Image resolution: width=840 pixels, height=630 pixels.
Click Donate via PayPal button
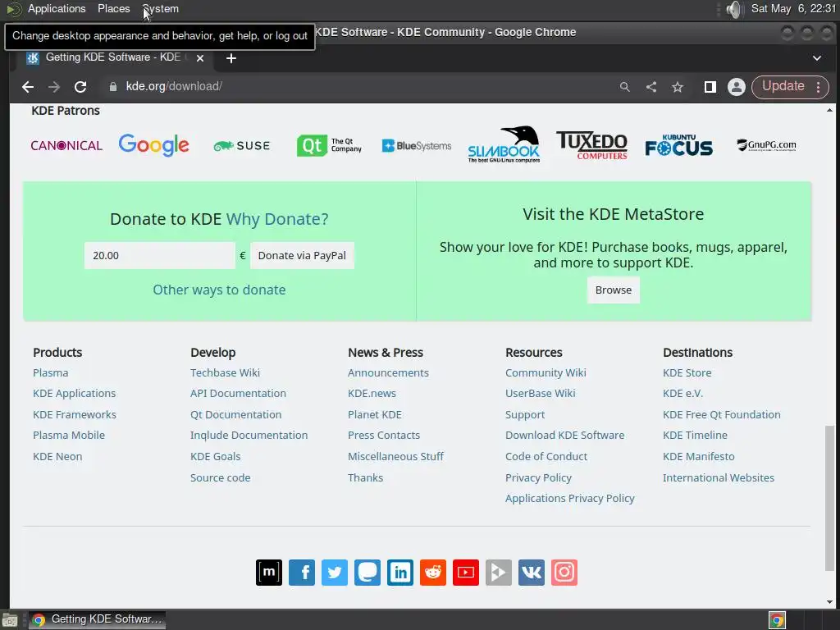click(302, 256)
